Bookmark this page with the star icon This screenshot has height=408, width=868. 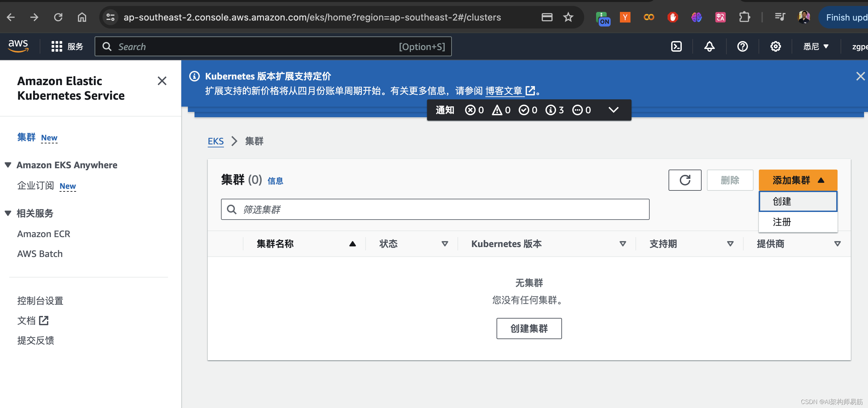pos(568,17)
